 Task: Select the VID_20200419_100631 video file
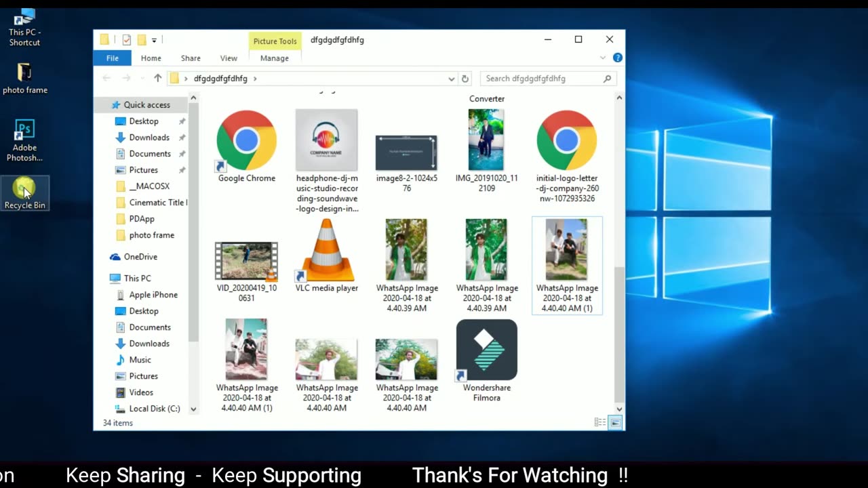(246, 271)
